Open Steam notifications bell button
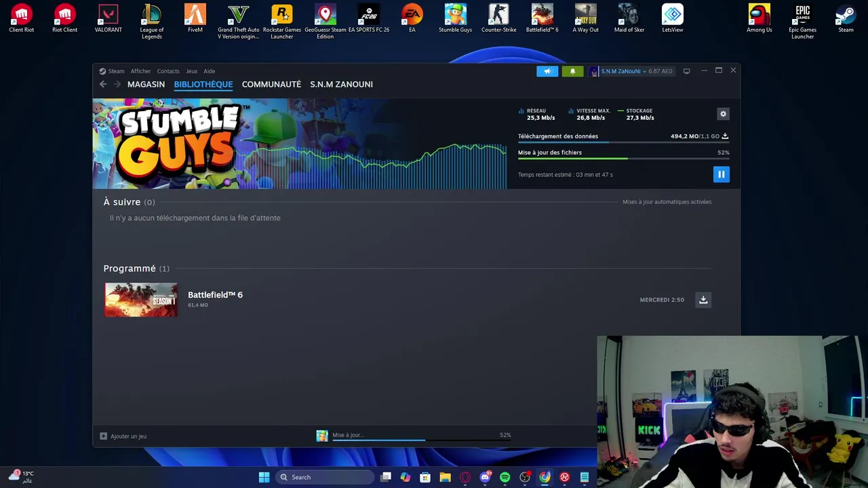Viewport: 868px width, 488px height. pos(572,71)
